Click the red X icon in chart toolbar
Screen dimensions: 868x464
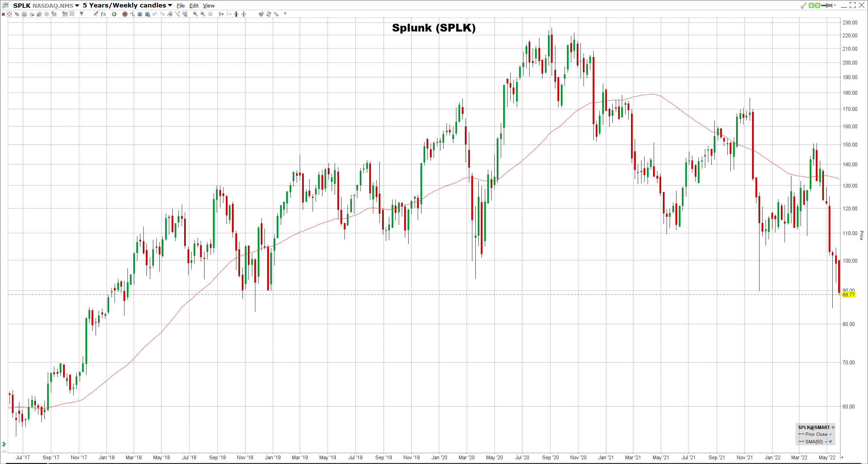coord(3,14)
